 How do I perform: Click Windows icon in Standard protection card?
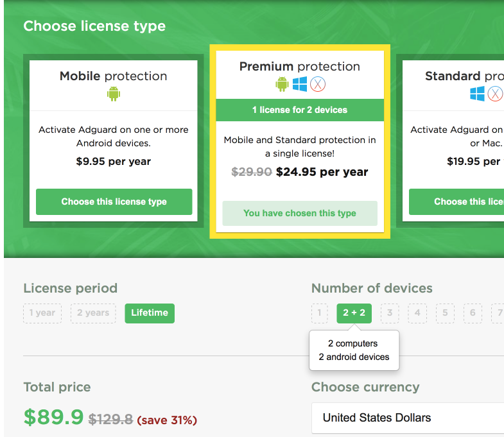point(477,94)
